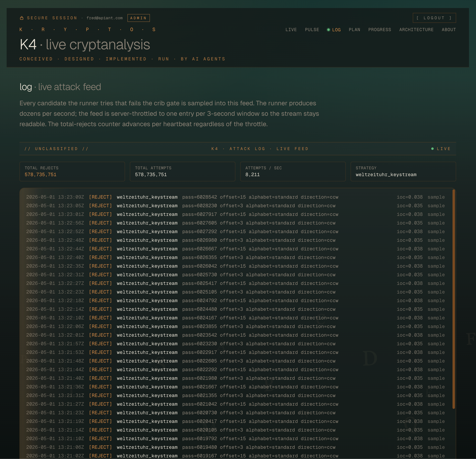Click log entry timestamped 13:21:19Z
The height and width of the screenshot is (459, 476).
(235, 421)
